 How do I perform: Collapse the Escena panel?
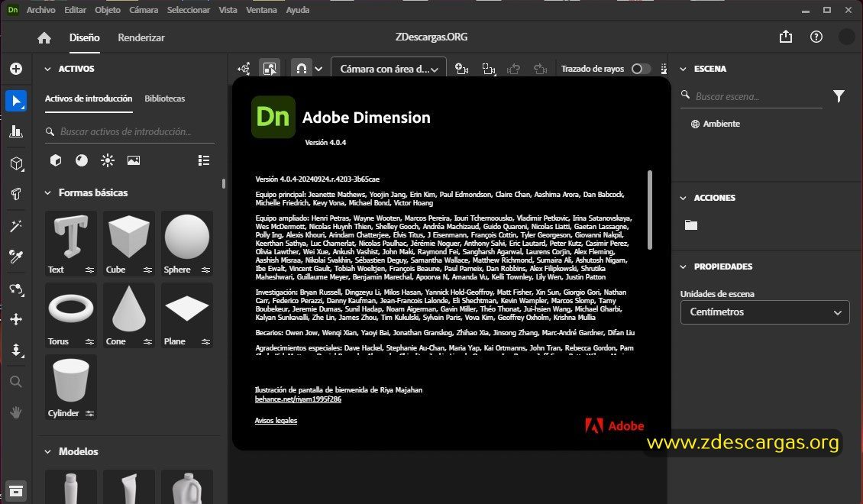683,69
